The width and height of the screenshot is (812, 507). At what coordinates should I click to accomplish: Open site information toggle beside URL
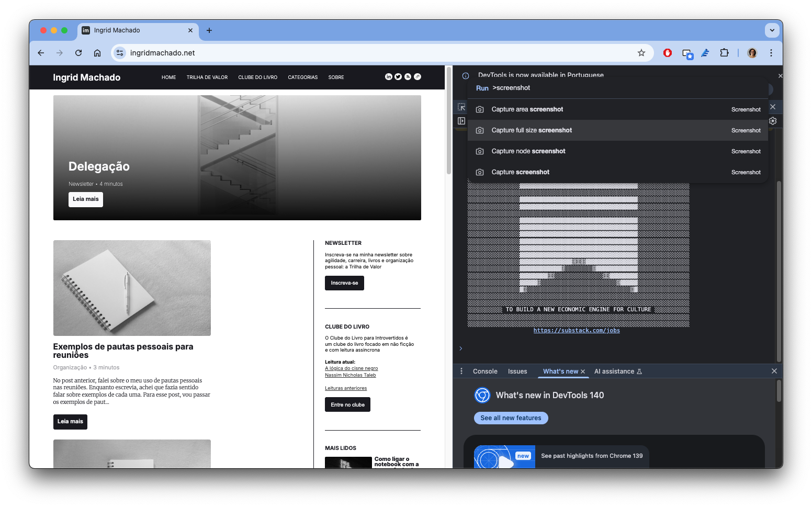pos(120,53)
